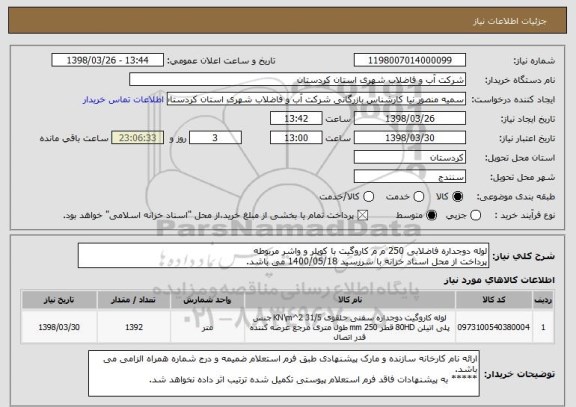Screen dimensions: 576x407
Task: Select the کالا radio button
Action: pos(457,197)
